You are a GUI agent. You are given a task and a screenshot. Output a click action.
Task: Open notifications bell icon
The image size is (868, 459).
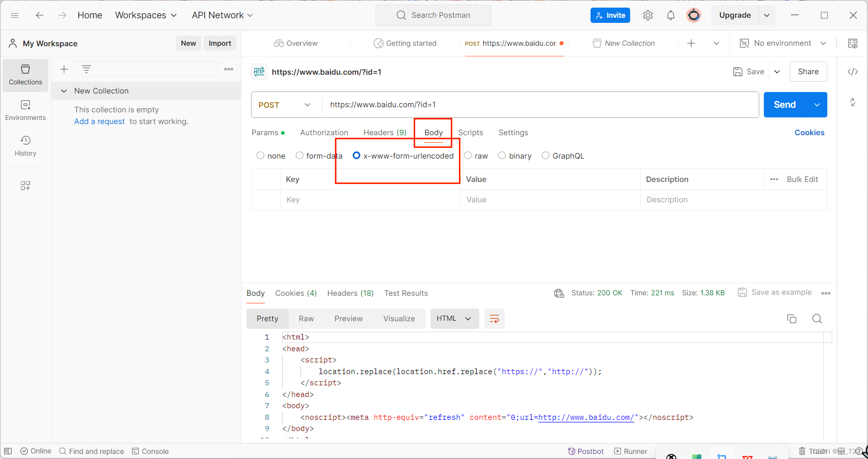point(671,15)
